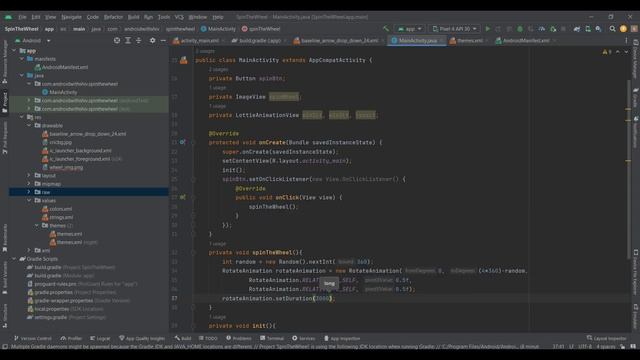Click Select Opened File target icon
The height and width of the screenshot is (360, 640).
117,40
